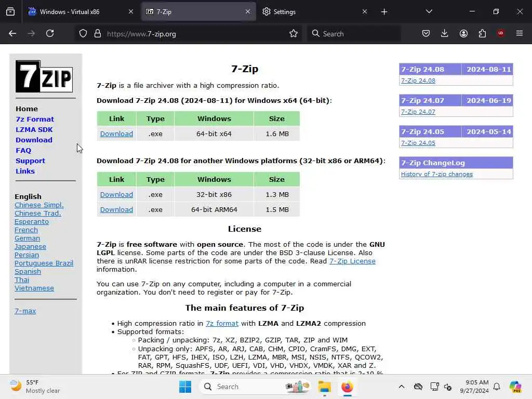The image size is (532, 399).
Task: Click the site security padlock icon
Action: click(x=98, y=34)
